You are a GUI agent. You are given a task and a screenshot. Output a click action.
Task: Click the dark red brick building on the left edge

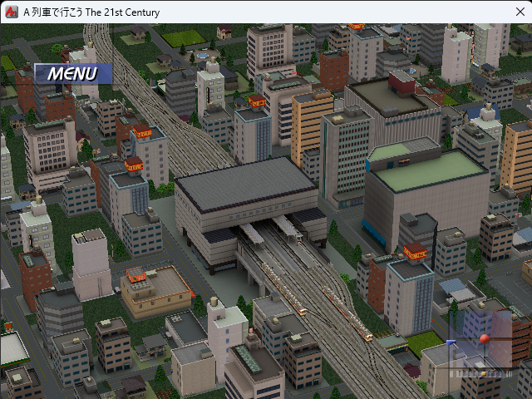(x=35, y=278)
